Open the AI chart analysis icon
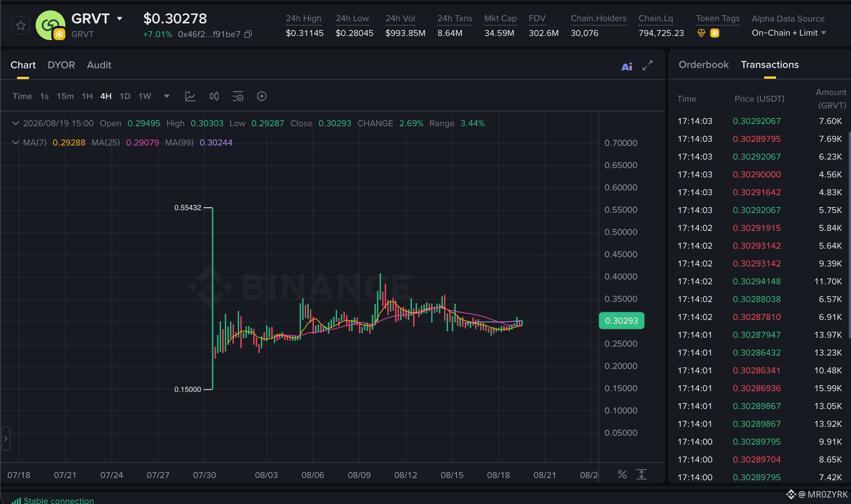The width and height of the screenshot is (851, 504). point(627,66)
